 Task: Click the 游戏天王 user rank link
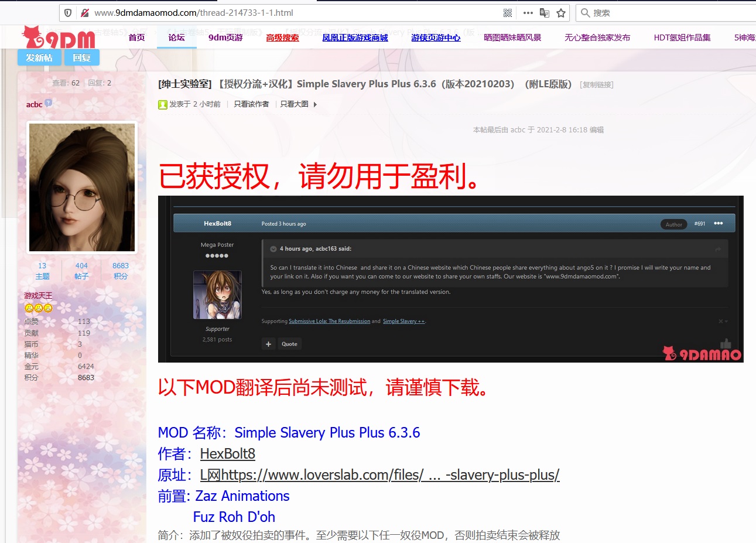pyautogui.click(x=38, y=295)
